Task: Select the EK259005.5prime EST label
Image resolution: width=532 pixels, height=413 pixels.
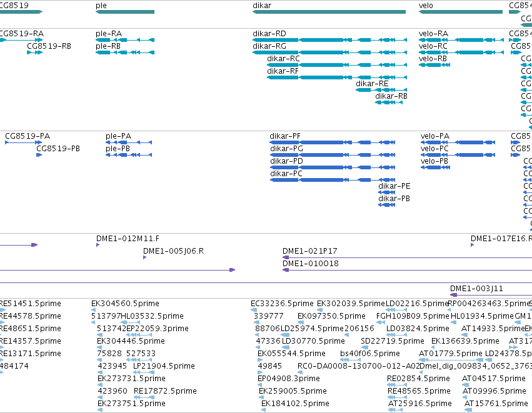Action: (x=293, y=391)
